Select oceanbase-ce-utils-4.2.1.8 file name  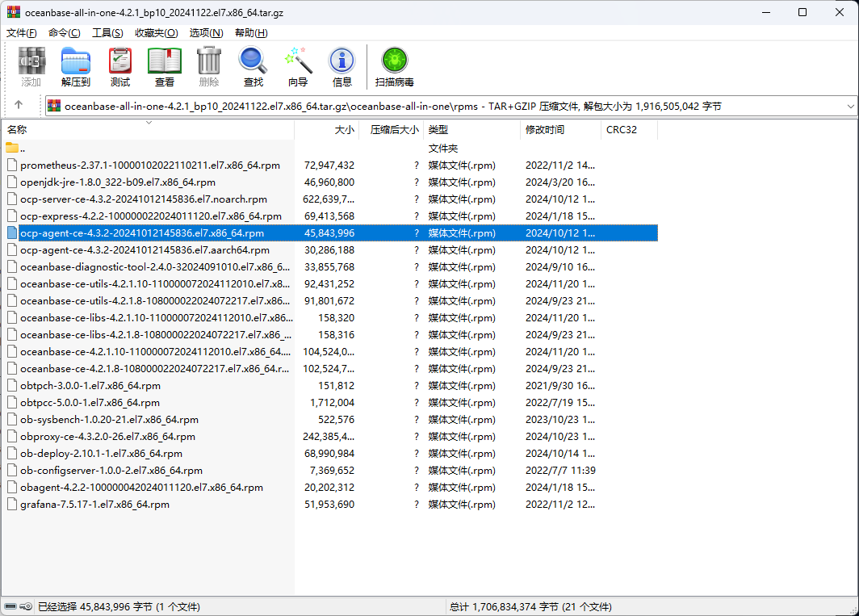coord(155,301)
